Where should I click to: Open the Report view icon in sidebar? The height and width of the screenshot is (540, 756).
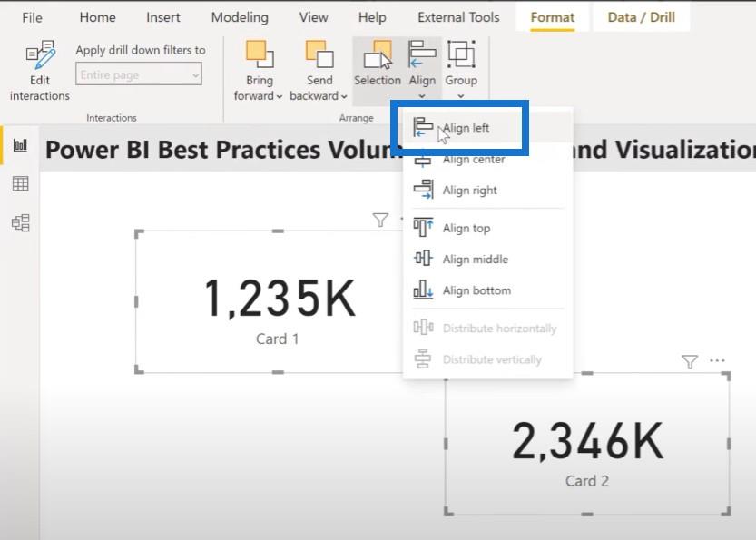pos(20,144)
